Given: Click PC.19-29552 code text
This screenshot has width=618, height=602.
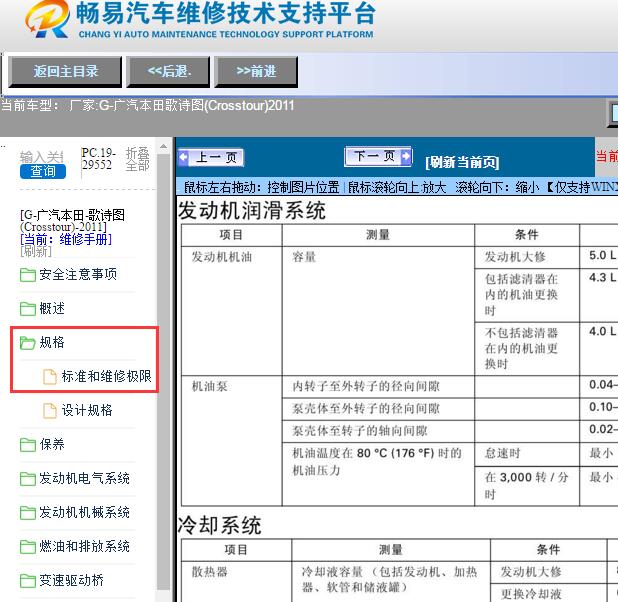Looking at the screenshot, I should click(98, 158).
